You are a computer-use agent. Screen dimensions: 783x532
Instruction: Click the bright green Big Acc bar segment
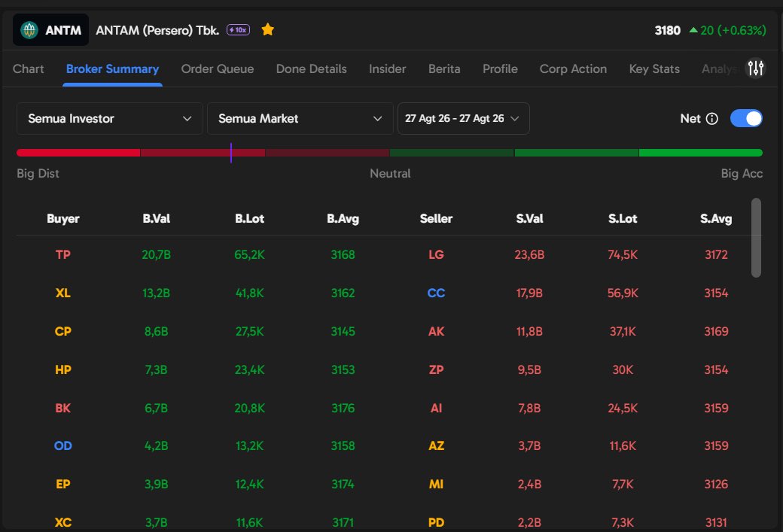point(701,153)
